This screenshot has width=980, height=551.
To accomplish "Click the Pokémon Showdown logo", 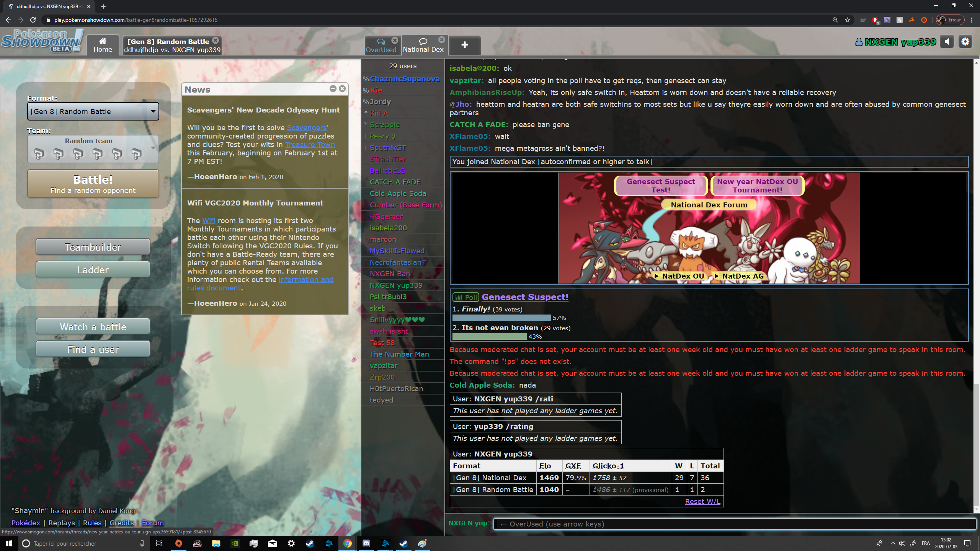I will pyautogui.click(x=42, y=41).
